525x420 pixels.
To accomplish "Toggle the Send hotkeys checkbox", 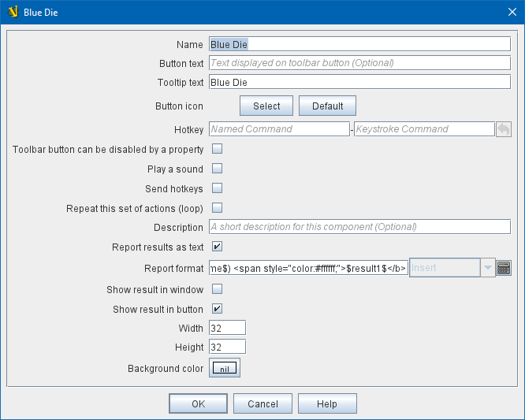I will (x=217, y=188).
